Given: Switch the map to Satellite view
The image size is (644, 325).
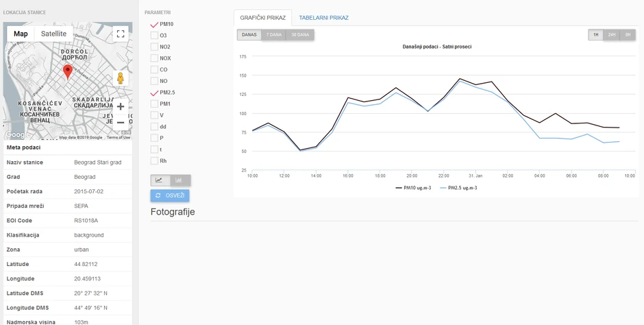Looking at the screenshot, I should click(x=53, y=34).
